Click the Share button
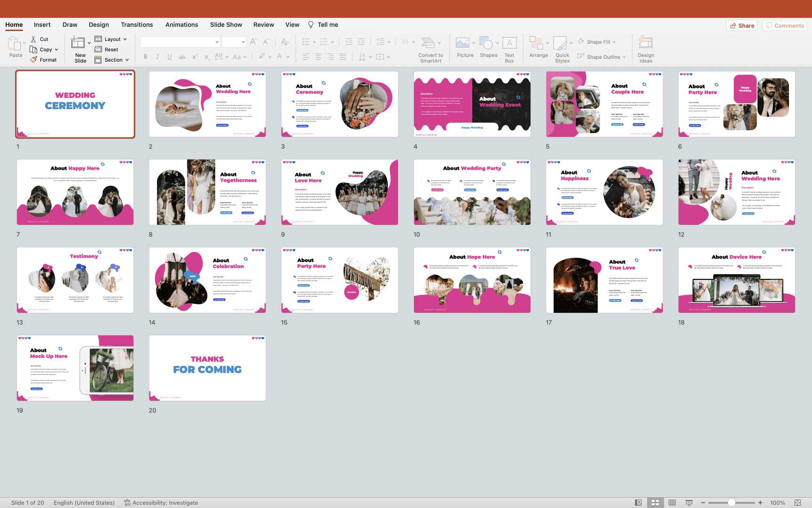Image resolution: width=812 pixels, height=508 pixels. [x=742, y=26]
